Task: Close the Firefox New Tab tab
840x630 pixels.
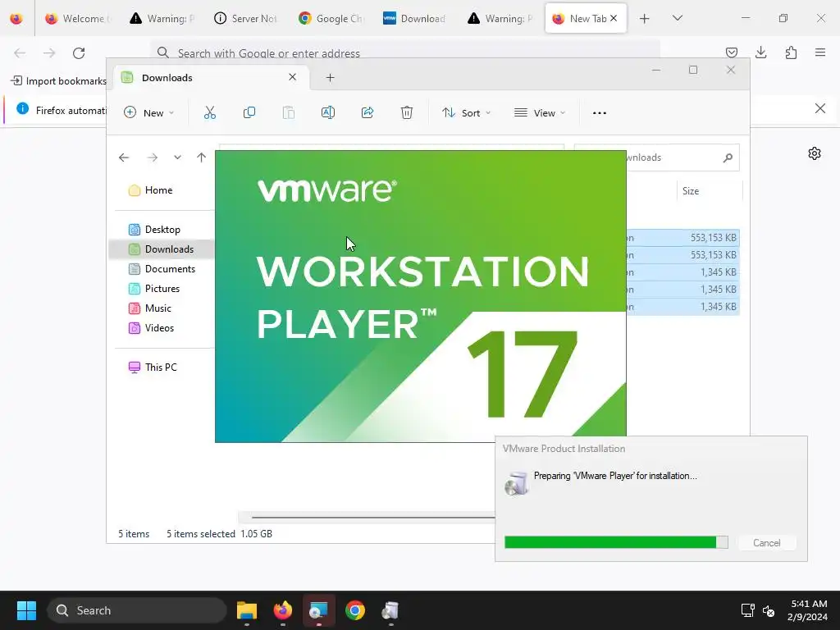Action: click(614, 18)
